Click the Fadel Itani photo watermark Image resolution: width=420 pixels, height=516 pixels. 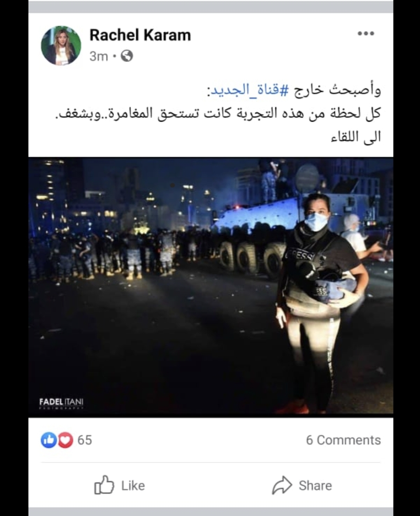pos(61,403)
